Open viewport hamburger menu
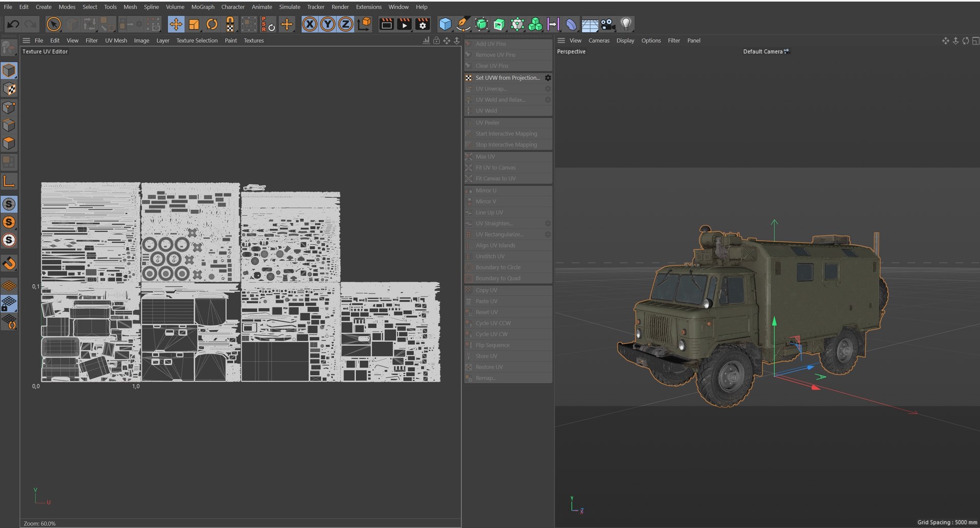 [561, 40]
